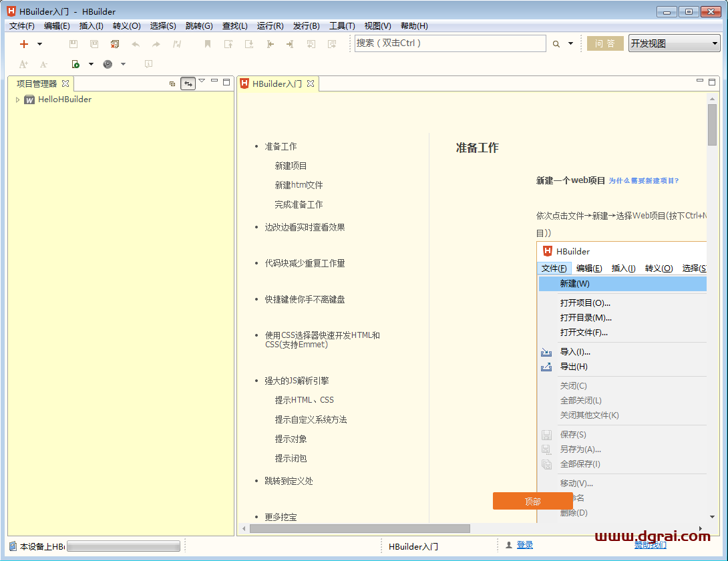Click the info speech bubble icon
The height and width of the screenshot is (561, 728).
tap(148, 64)
